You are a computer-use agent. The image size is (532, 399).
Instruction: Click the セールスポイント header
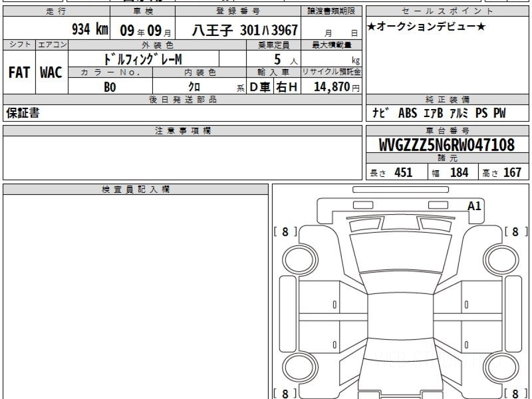[447, 12]
